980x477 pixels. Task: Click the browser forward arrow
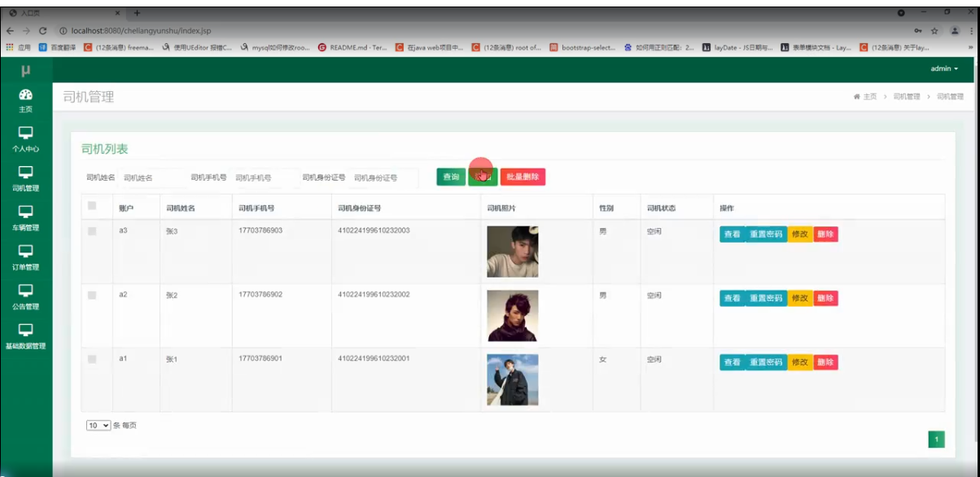click(25, 30)
